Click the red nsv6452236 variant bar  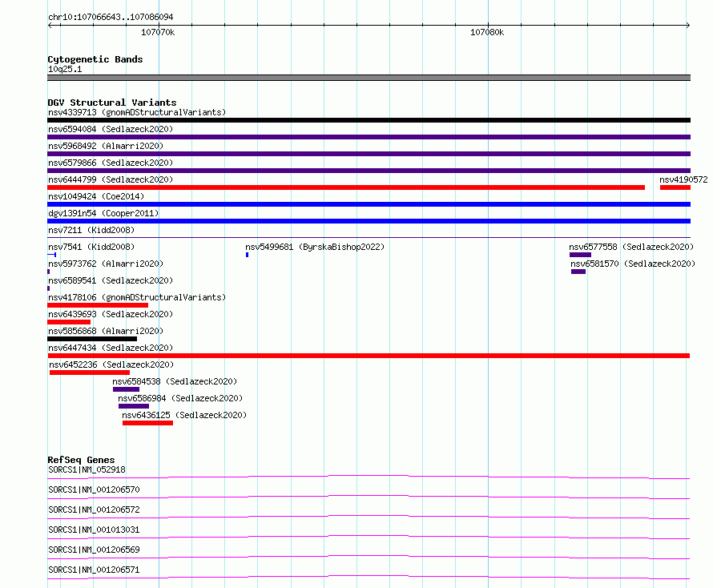point(90,373)
